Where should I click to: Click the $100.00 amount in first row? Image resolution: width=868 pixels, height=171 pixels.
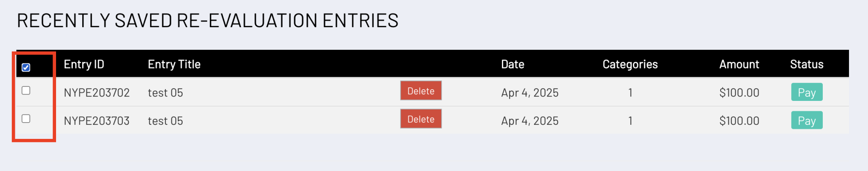click(x=739, y=93)
